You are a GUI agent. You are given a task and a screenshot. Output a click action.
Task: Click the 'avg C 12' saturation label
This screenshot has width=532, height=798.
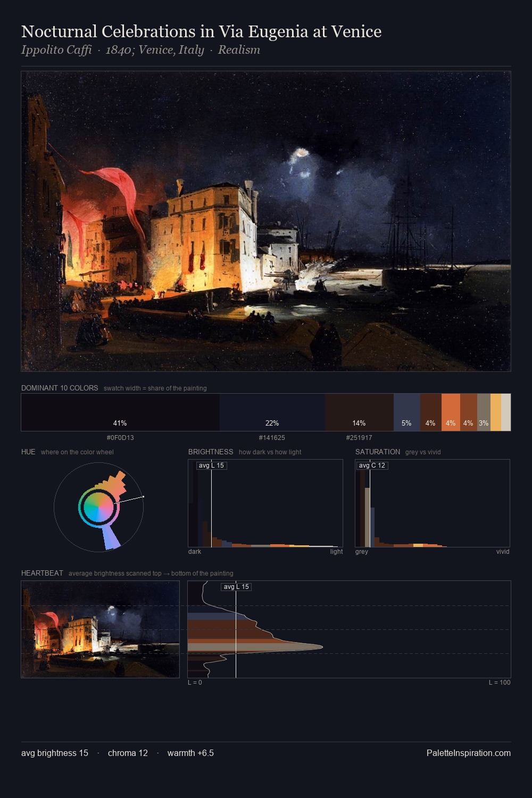372,465
